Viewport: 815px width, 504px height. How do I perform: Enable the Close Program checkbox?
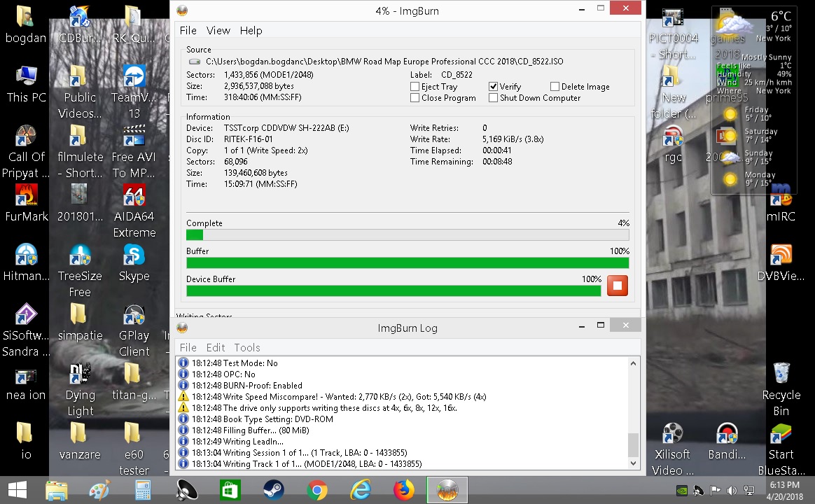tap(415, 98)
